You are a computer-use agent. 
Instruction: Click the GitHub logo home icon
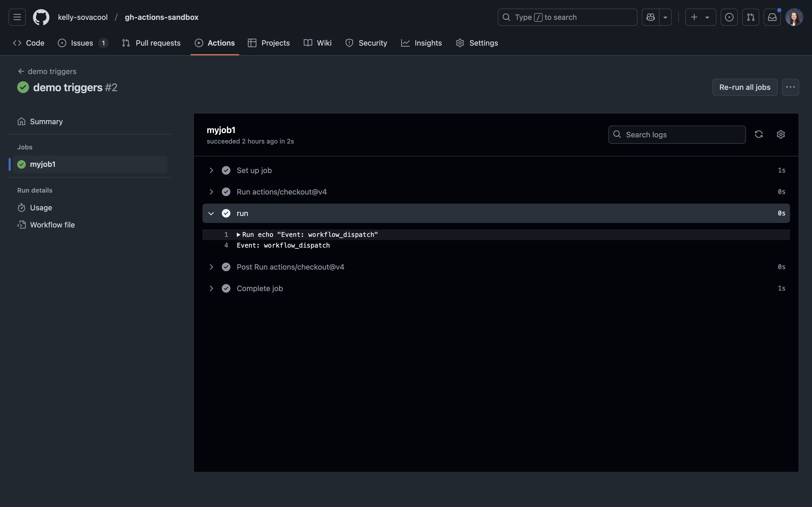pyautogui.click(x=41, y=17)
